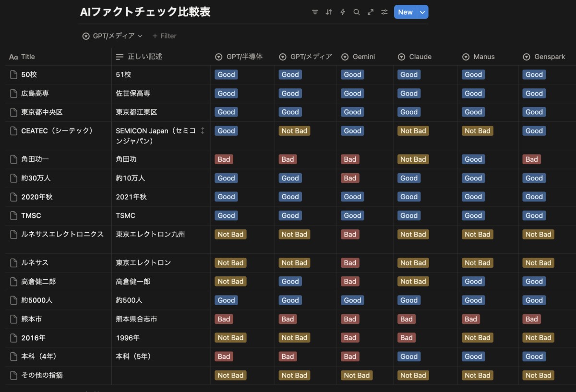Click the page icon beside 熊本市 row

tap(13, 319)
